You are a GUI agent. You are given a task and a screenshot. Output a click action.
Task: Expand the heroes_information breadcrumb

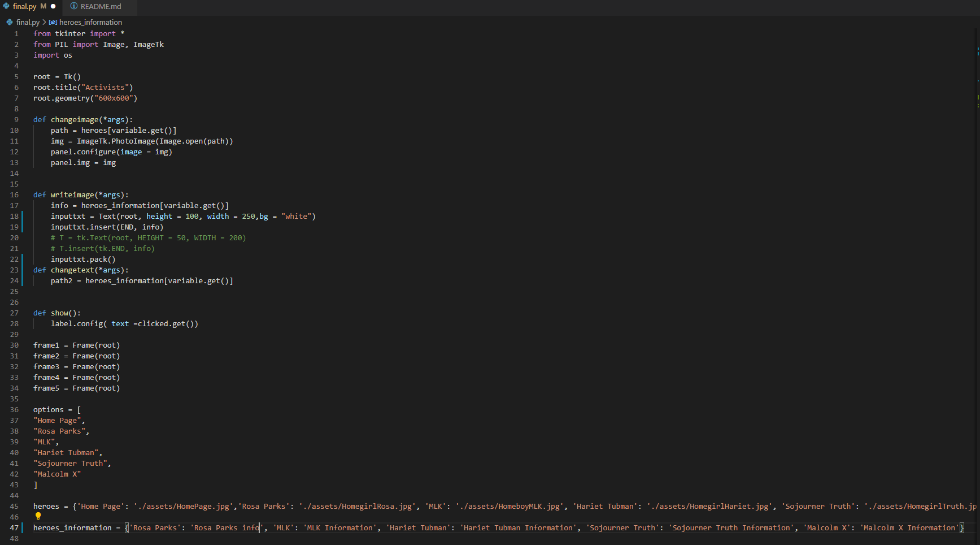pos(89,22)
